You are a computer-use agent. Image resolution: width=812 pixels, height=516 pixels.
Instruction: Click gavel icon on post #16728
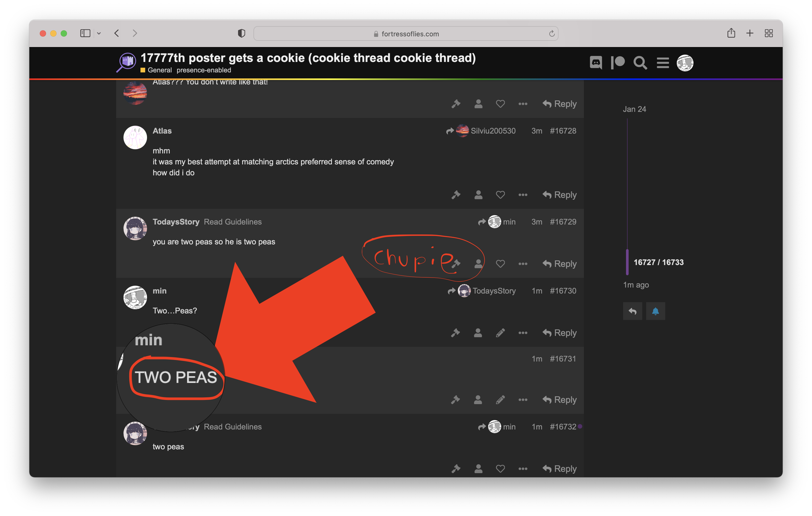tap(456, 195)
